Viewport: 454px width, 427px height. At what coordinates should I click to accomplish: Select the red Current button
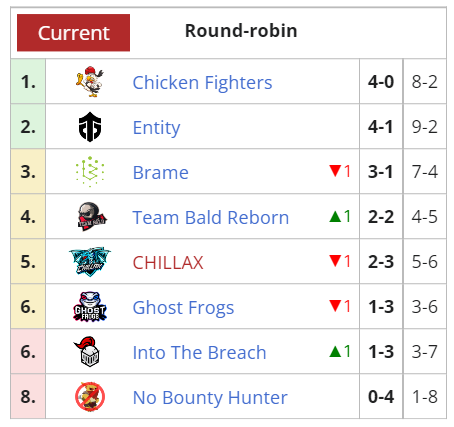[x=73, y=33]
